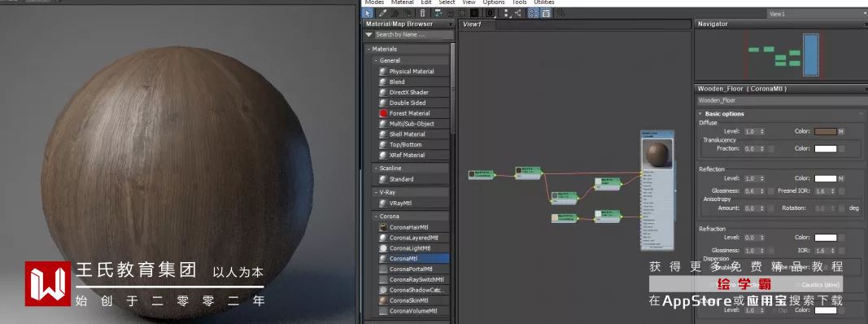868x324 pixels.
Task: Open the Translucency color swatch
Action: [x=826, y=149]
